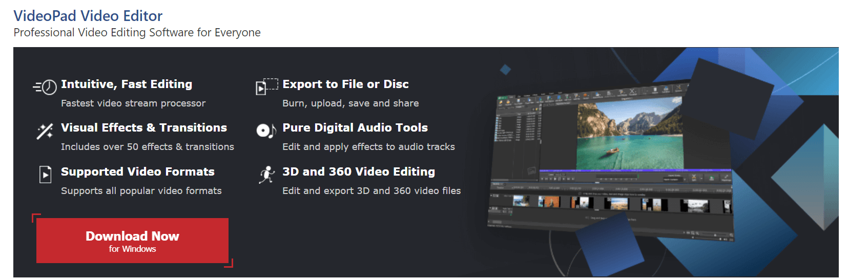Select the Pure Digital Audio Tools heading
The height and width of the screenshot is (280, 868).
pyautogui.click(x=355, y=127)
